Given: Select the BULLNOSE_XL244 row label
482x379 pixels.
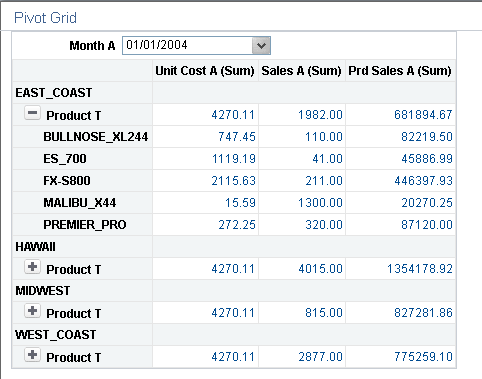Looking at the screenshot, I should pyautogui.click(x=96, y=137).
